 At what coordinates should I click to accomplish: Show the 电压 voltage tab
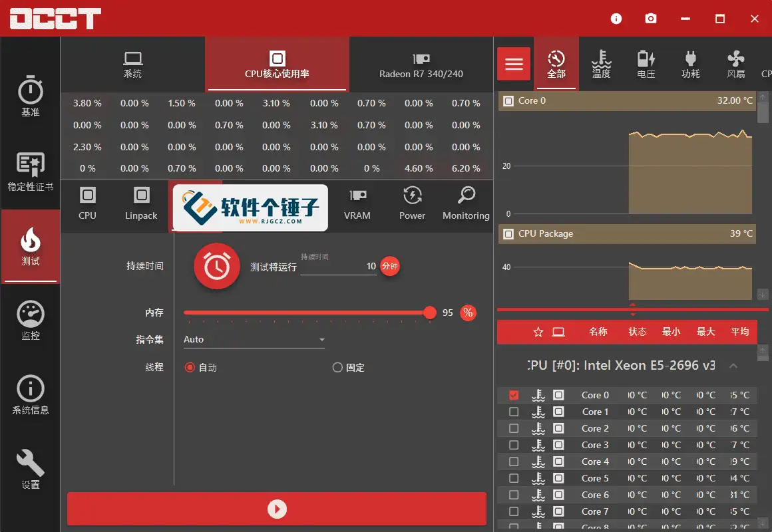pyautogui.click(x=646, y=64)
